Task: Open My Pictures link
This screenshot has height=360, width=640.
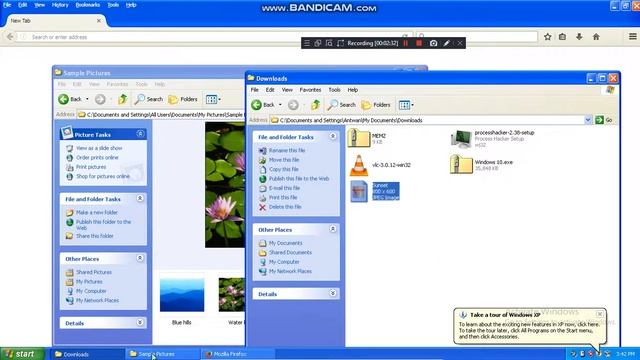Action: [89, 282]
